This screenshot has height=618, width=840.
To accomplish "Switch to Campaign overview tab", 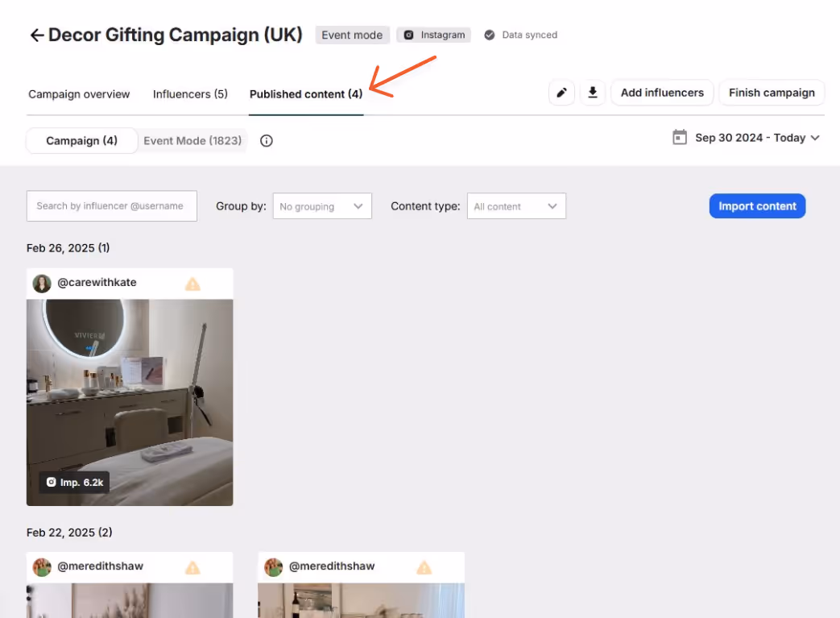I will tap(79, 94).
